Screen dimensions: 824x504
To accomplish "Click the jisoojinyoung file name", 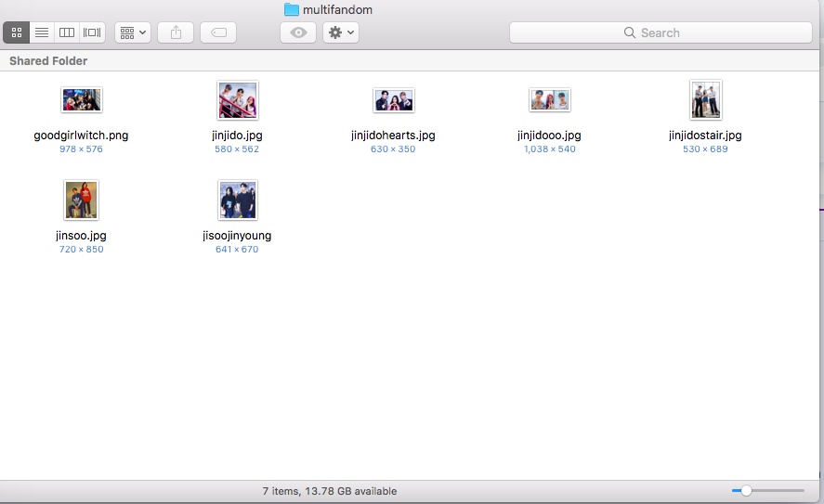I will click(x=237, y=236).
